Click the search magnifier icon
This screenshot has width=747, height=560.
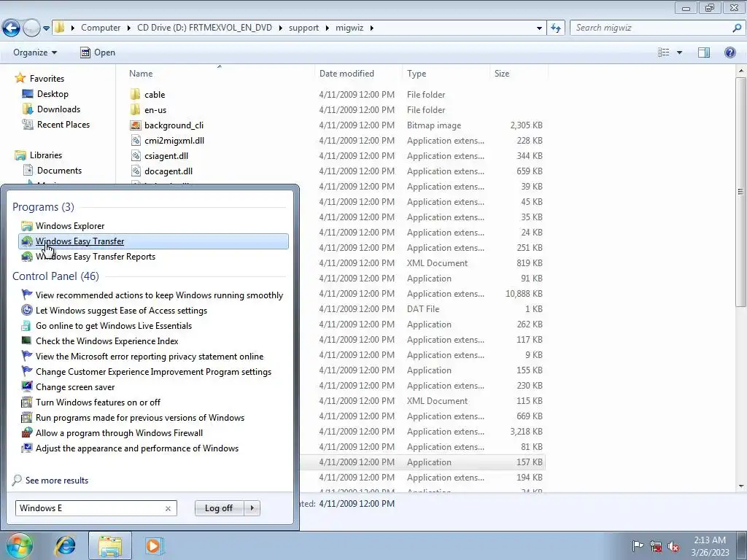(x=737, y=28)
